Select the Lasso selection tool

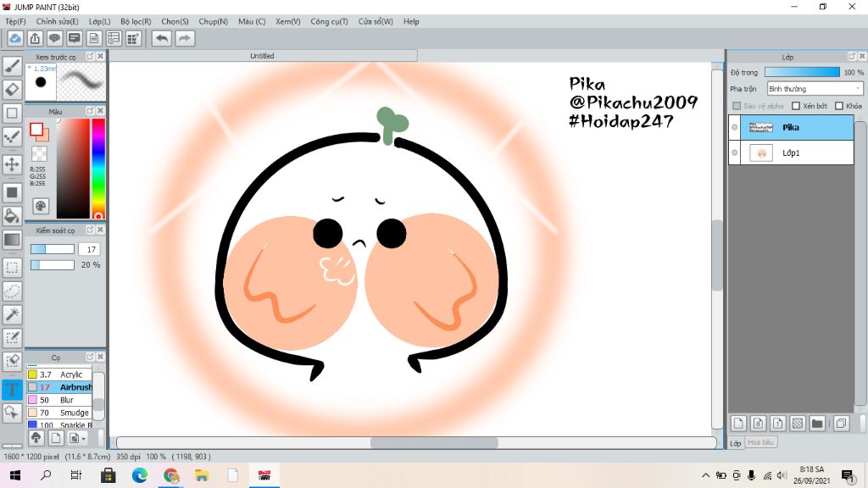(12, 291)
